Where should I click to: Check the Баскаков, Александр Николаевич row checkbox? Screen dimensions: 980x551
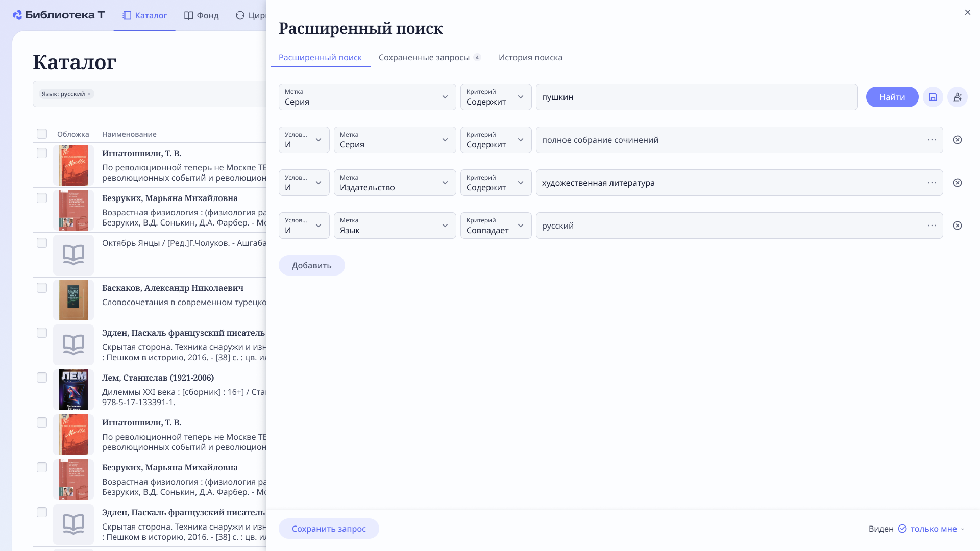(42, 288)
